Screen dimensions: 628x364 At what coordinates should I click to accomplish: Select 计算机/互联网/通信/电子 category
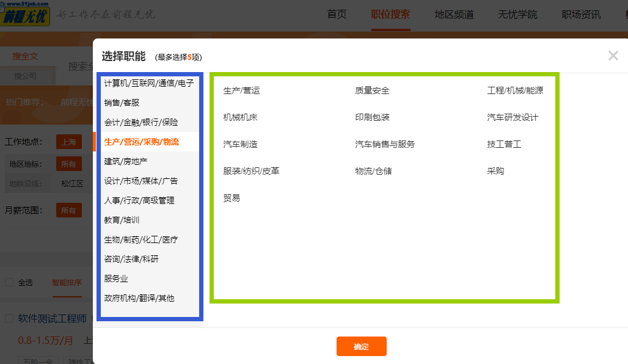[148, 83]
